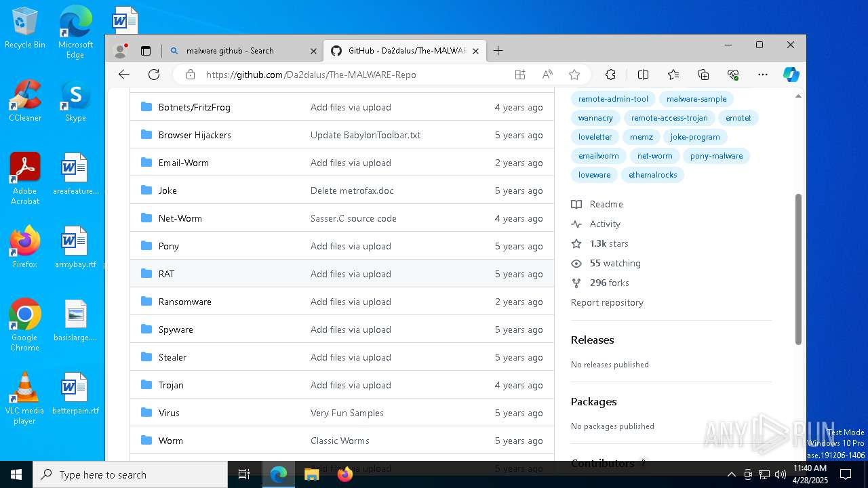Open the Readme link
The height and width of the screenshot is (488, 868).
pos(597,204)
